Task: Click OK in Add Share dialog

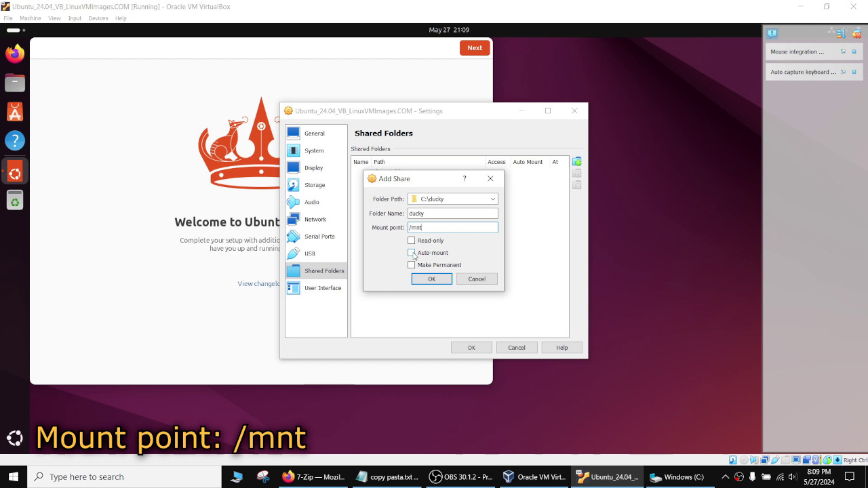Action: [432, 279]
